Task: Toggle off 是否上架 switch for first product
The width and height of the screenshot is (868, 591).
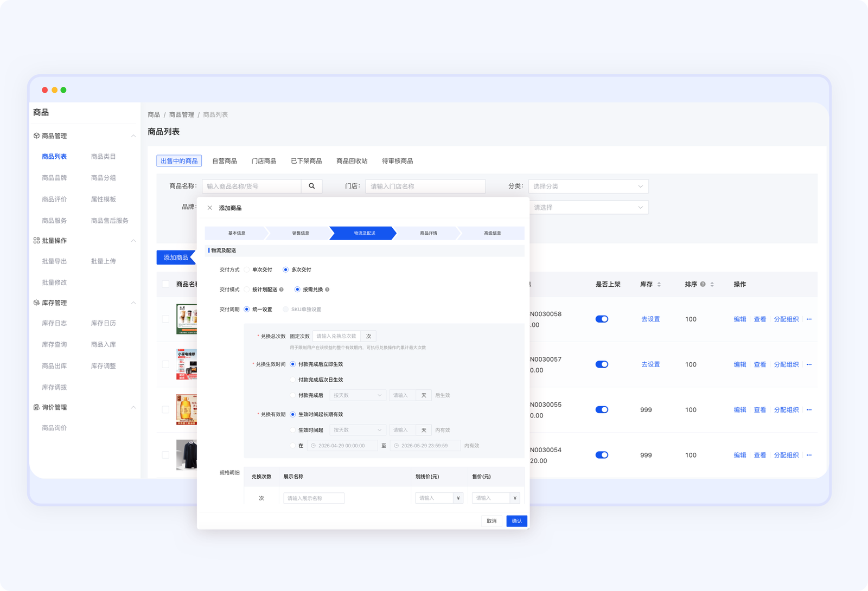Action: point(602,319)
